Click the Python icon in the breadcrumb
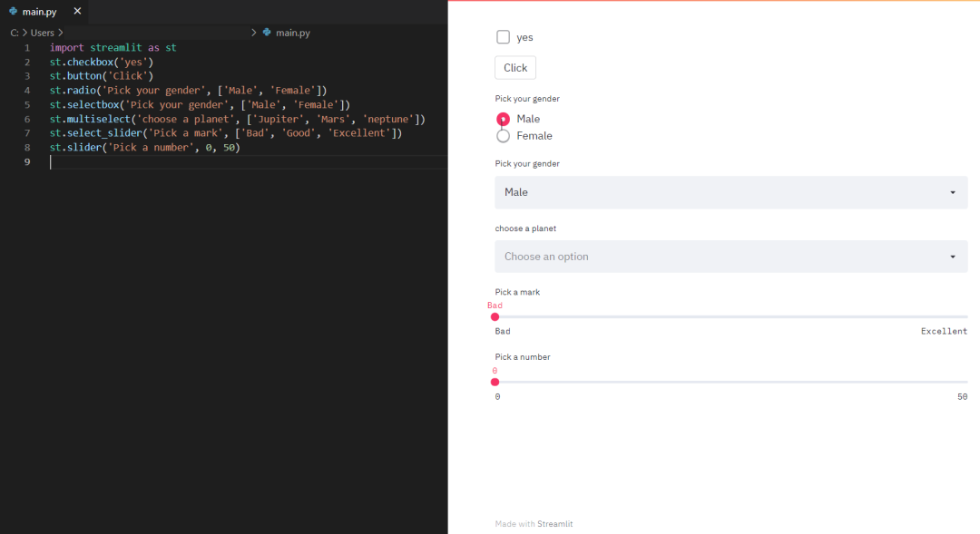The width and height of the screenshot is (980, 534). tap(267, 33)
